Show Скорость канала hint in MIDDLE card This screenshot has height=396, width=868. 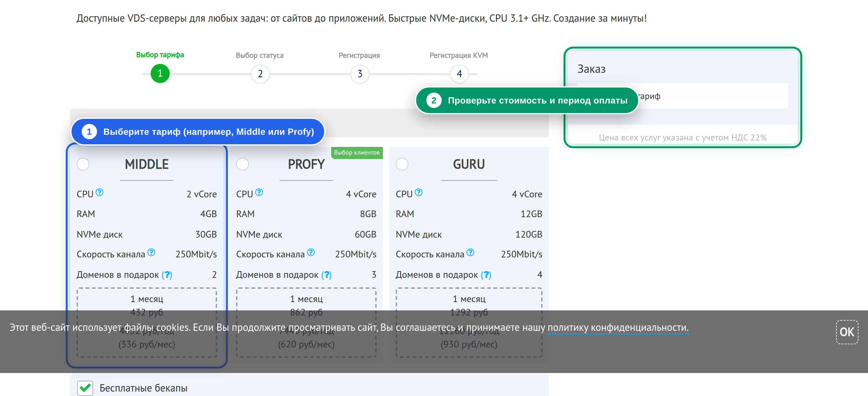151,252
